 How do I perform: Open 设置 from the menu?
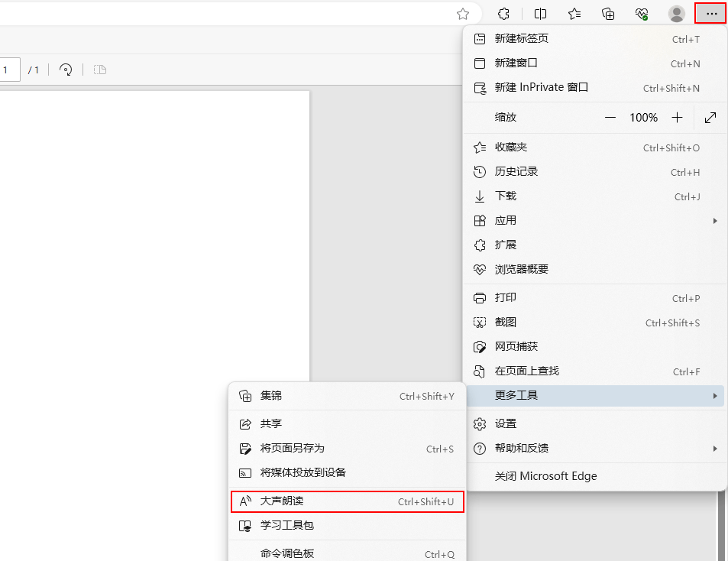(x=506, y=423)
